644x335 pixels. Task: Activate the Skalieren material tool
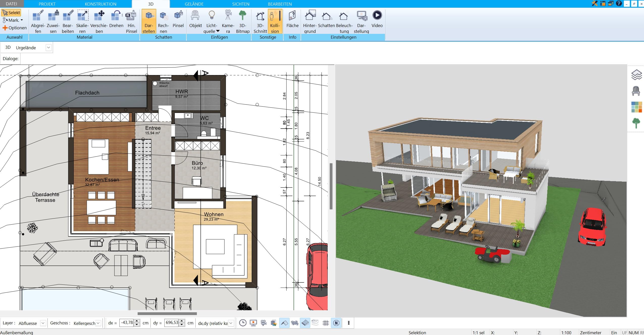83,21
